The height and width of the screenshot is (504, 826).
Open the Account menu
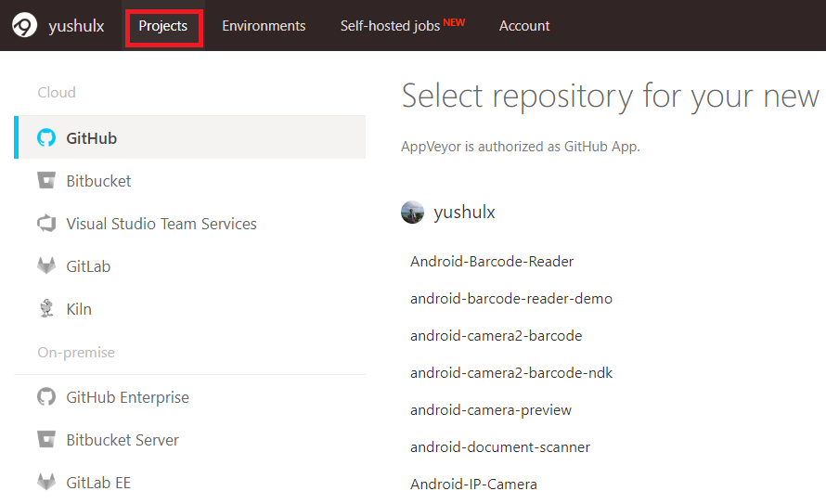(x=524, y=26)
